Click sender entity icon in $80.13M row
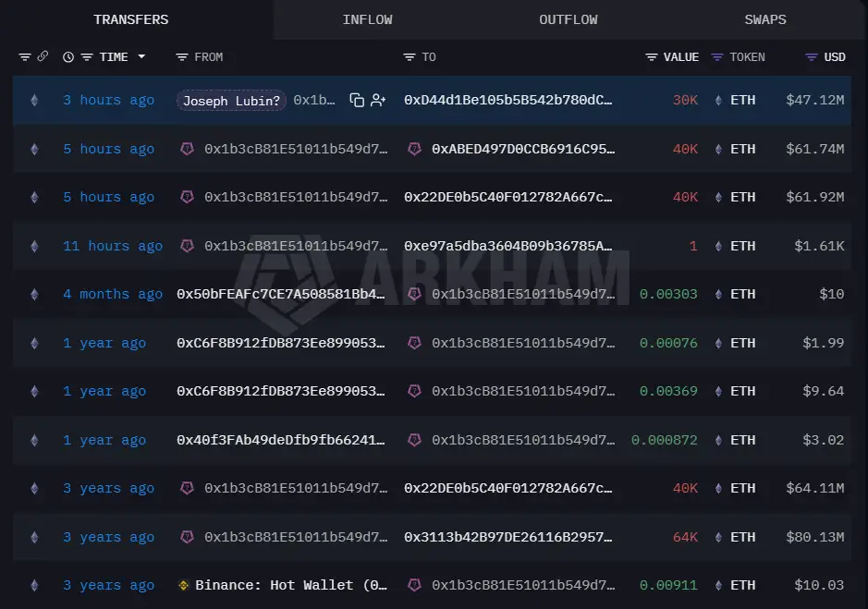Screen dimensions: 868x609 pyautogui.click(x=187, y=537)
